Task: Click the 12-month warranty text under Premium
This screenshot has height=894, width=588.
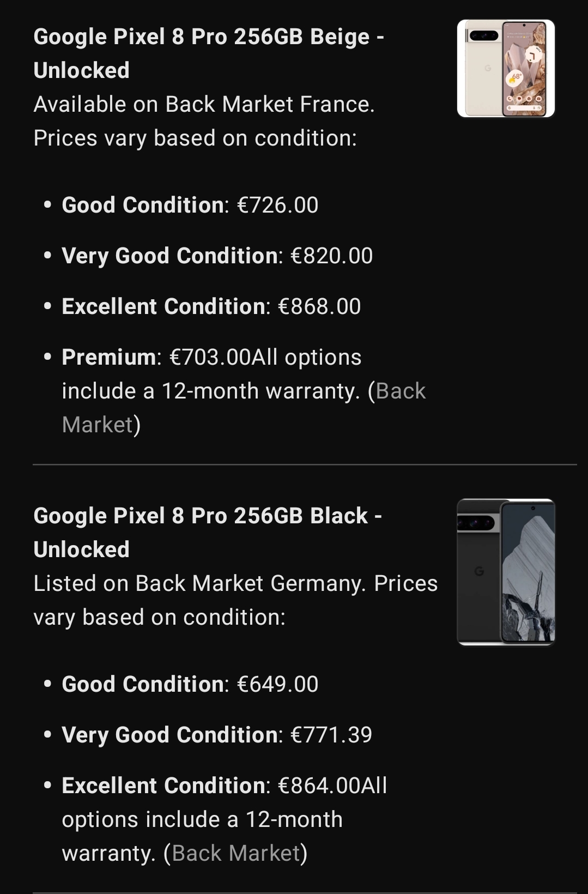Action: 210,391
